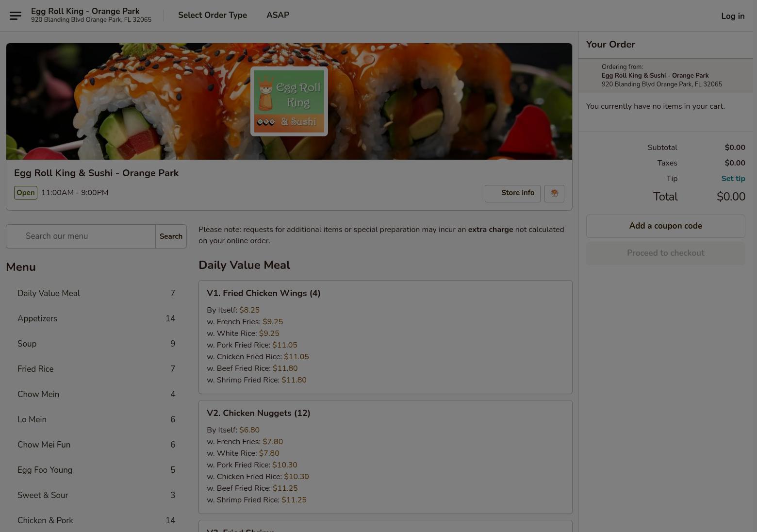Jump to the Fried Rice category

coord(96,369)
